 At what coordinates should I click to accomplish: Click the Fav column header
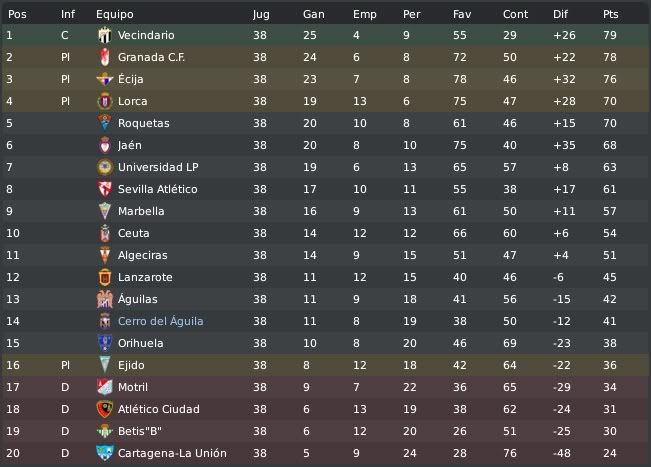point(462,14)
